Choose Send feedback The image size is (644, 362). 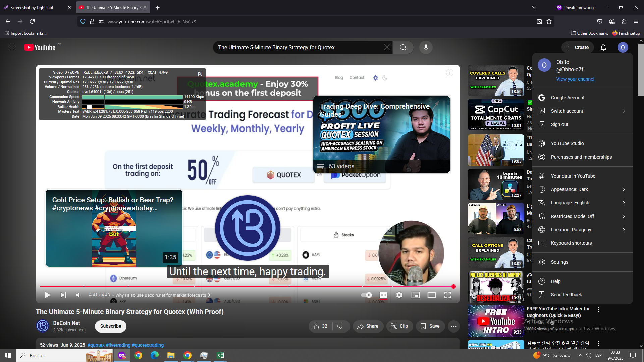click(x=582, y=295)
